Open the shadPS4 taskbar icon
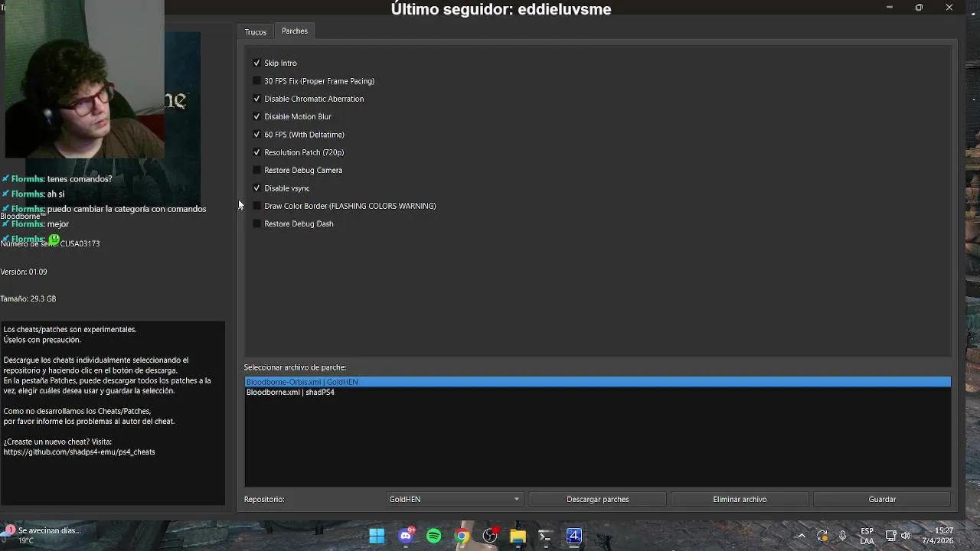Viewport: 980px width, 551px height. coord(574,536)
